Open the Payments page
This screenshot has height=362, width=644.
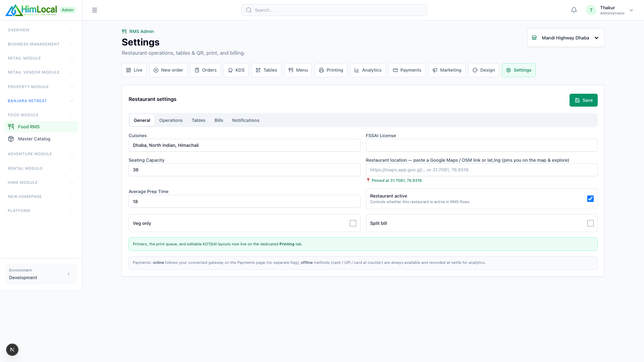[x=407, y=70]
